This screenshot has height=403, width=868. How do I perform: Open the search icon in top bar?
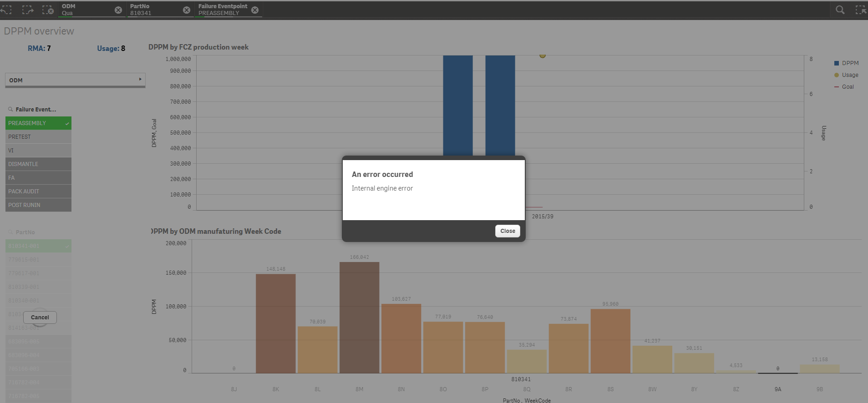point(840,10)
